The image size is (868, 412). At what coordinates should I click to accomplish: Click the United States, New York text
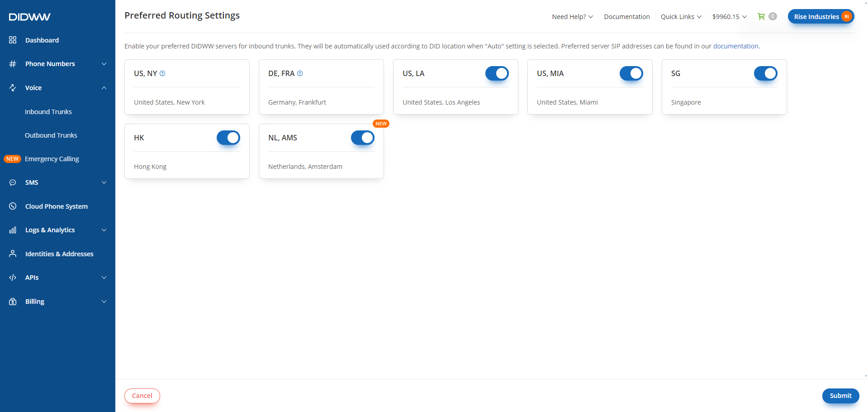point(169,102)
